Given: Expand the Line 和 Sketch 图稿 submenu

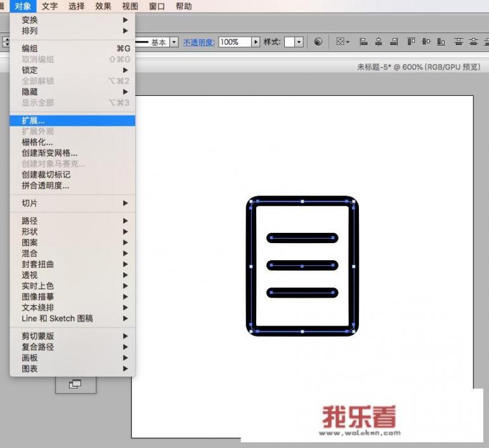Looking at the screenshot, I should [x=72, y=319].
